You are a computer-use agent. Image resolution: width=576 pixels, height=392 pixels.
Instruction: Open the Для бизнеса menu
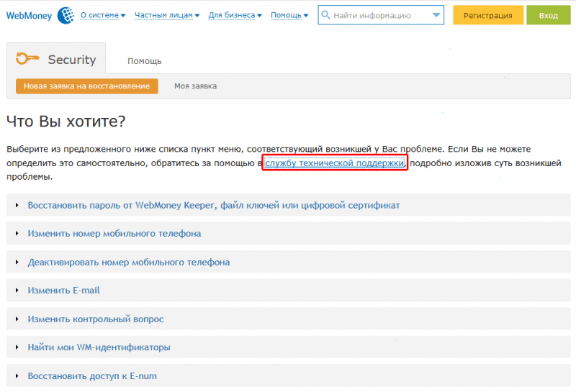[235, 15]
